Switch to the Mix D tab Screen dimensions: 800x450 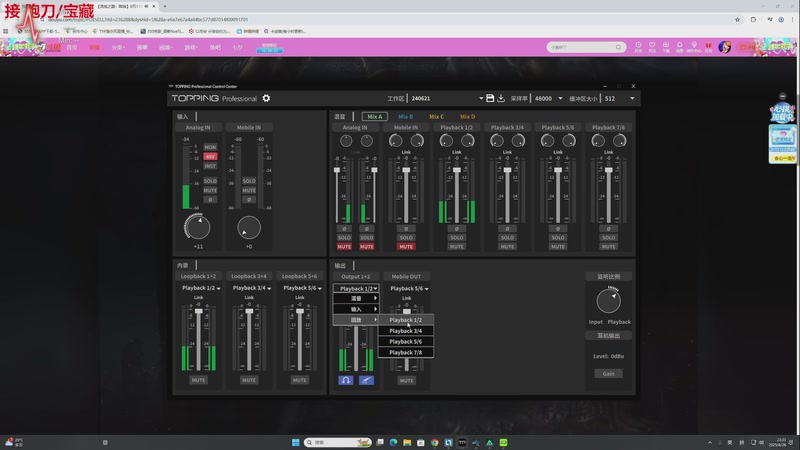point(467,117)
